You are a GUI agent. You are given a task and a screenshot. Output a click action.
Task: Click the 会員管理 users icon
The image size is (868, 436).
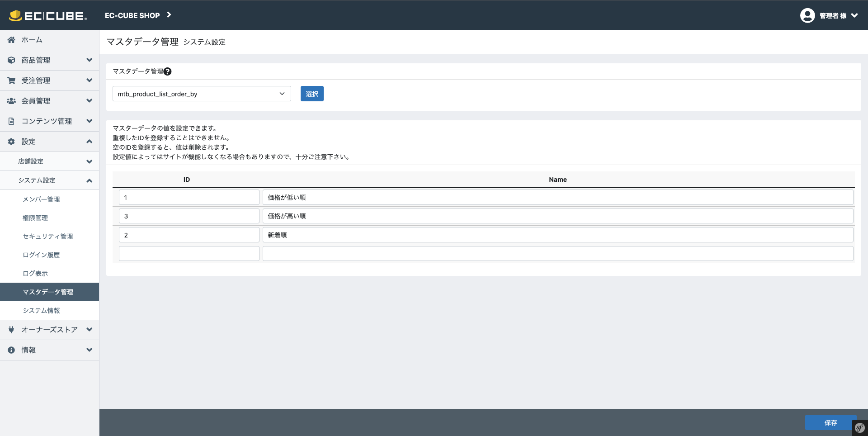click(x=11, y=101)
